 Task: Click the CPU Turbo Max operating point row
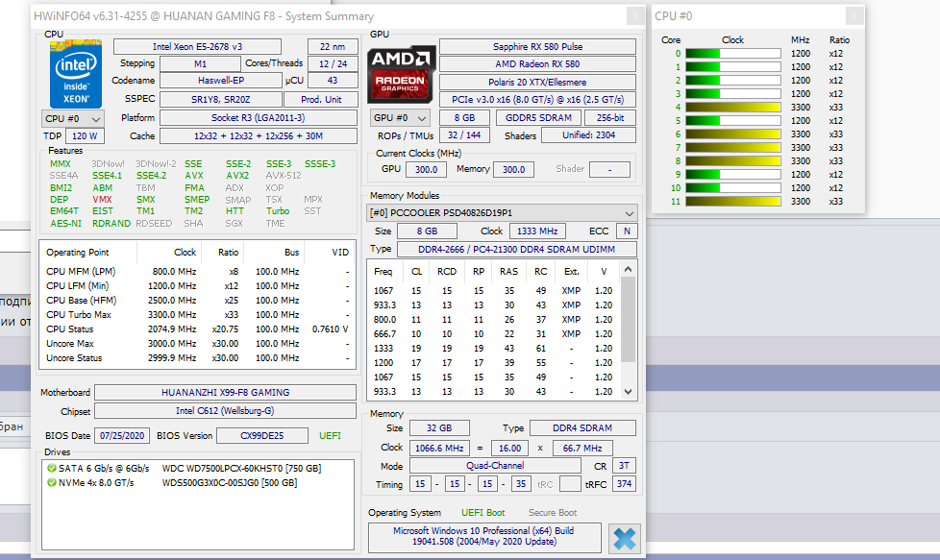(x=197, y=314)
